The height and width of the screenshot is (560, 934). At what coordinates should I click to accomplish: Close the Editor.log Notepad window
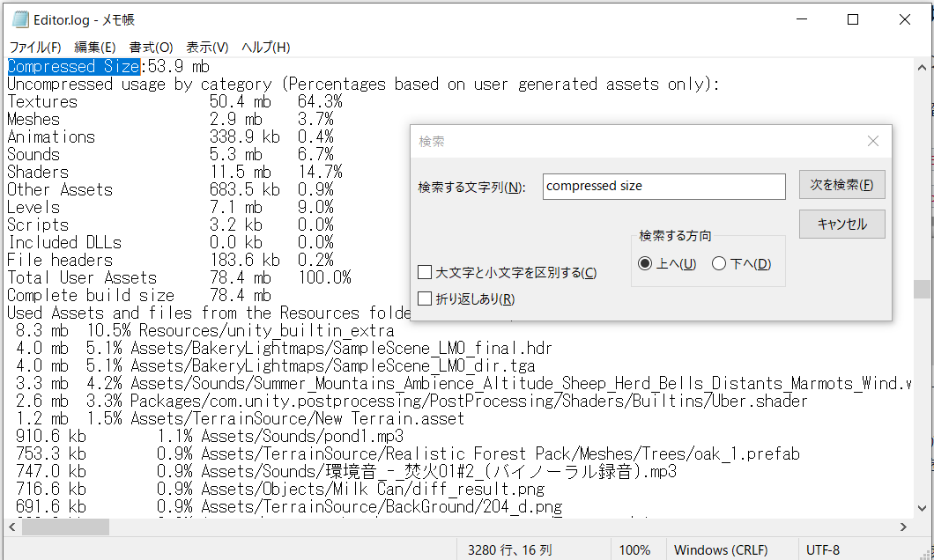[905, 19]
